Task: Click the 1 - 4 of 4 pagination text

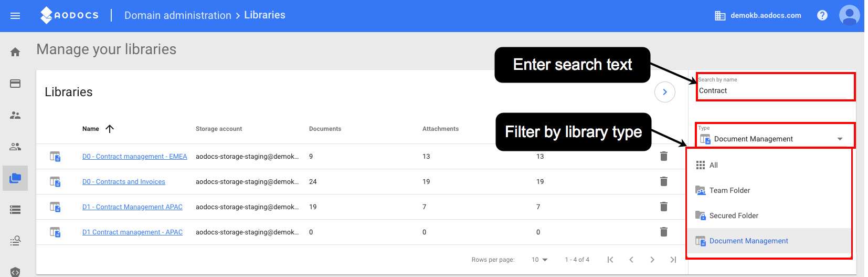Action: [577, 260]
